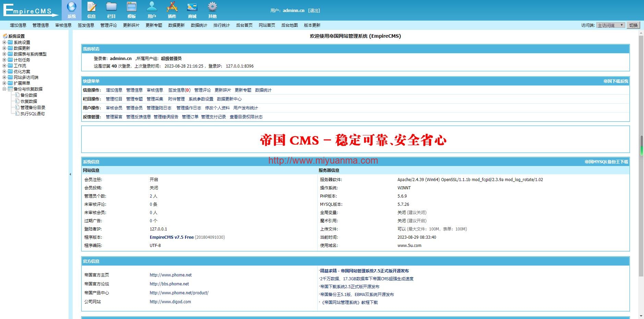This screenshot has width=644, height=319.
Task: Click the page icon for 恢复数据
Action: click(x=17, y=101)
